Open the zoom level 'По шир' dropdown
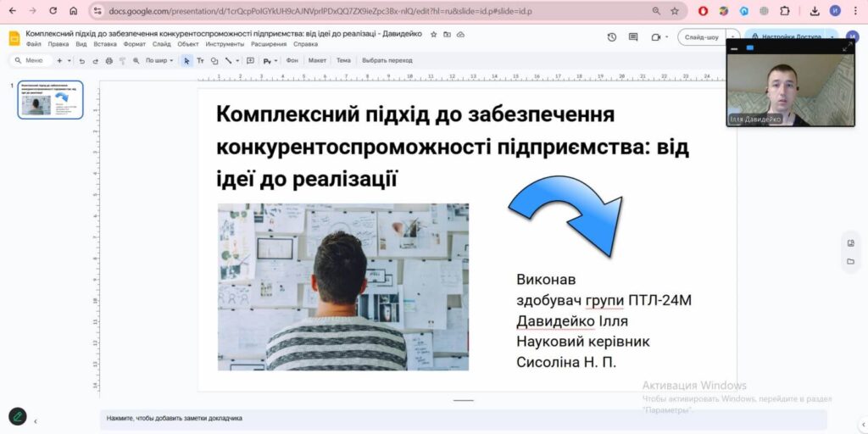 tap(159, 60)
